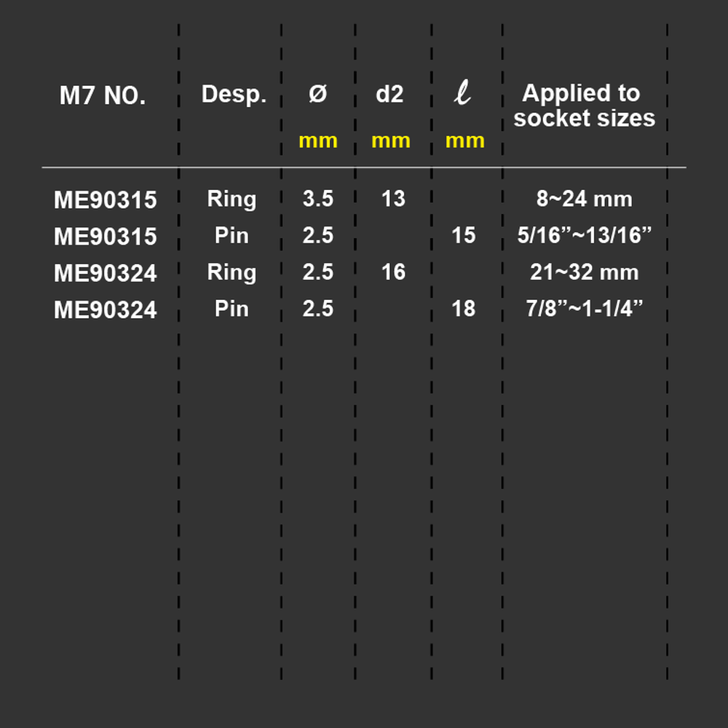Screen dimensions: 728x728
Task: Click the d2 value 16
Action: (x=393, y=272)
